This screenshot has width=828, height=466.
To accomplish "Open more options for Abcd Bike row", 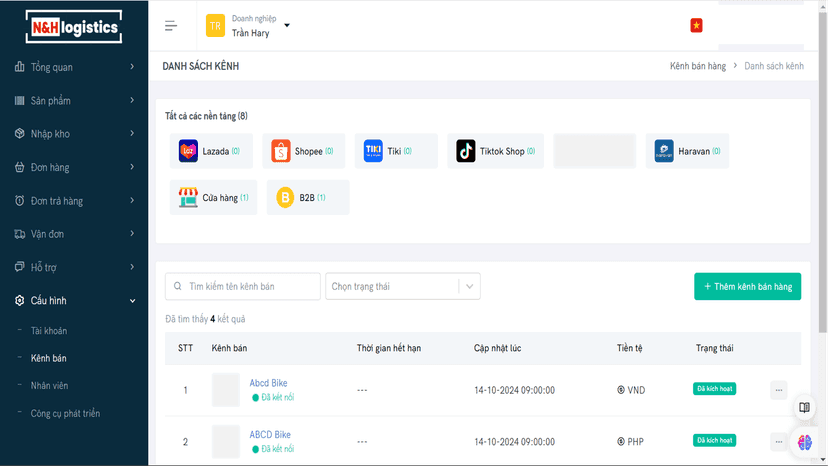I will click(x=778, y=390).
